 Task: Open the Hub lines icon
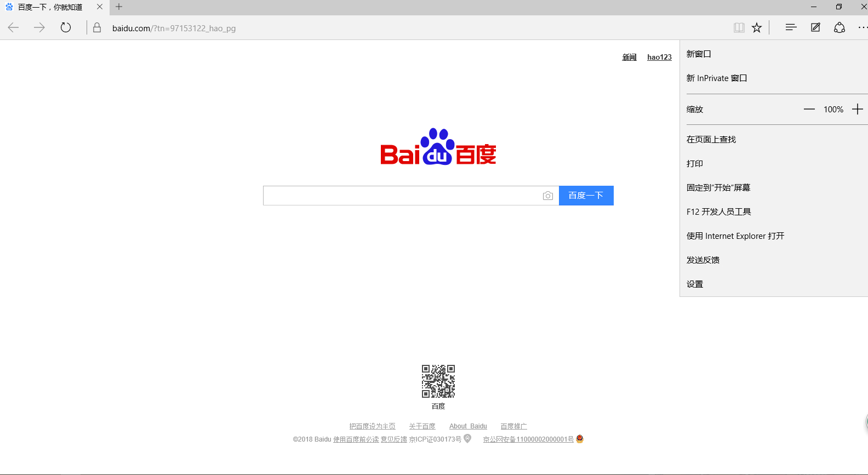(x=791, y=27)
